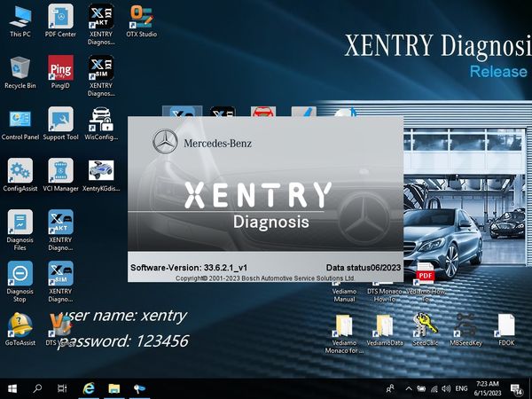Click Data status06/2023 text on splash
The width and height of the screenshot is (532, 399).
(x=364, y=268)
